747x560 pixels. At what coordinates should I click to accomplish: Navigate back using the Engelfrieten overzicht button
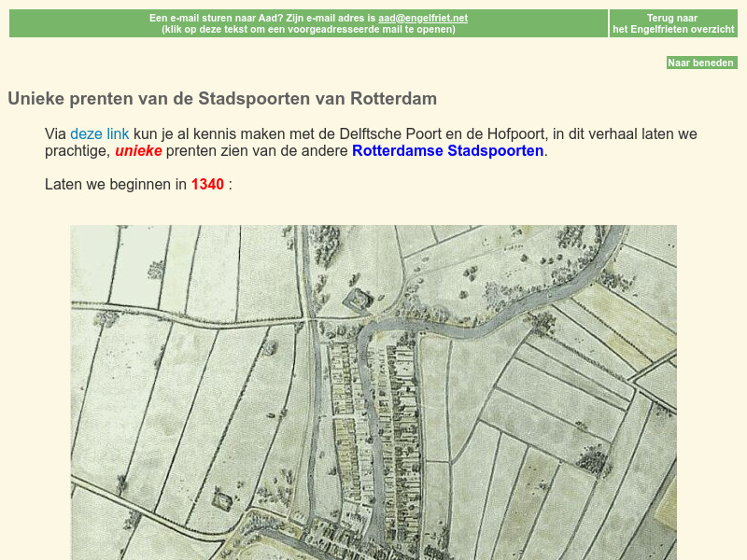point(673,23)
